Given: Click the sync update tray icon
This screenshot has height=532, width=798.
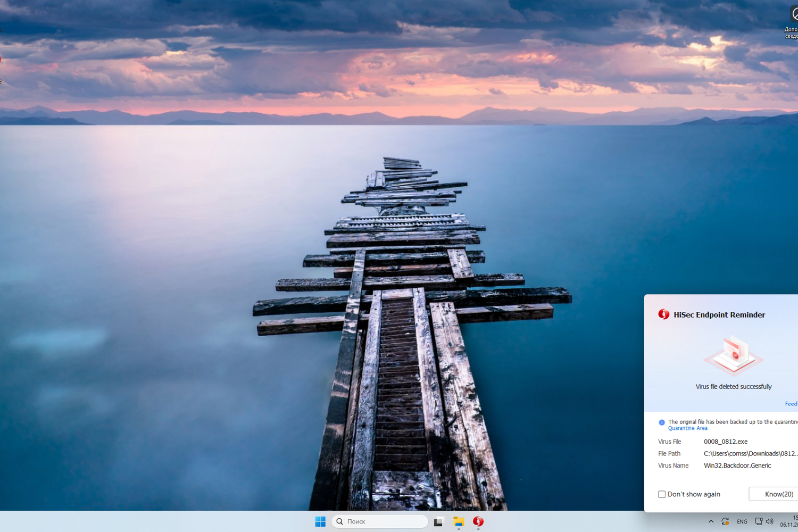Looking at the screenshot, I should pyautogui.click(x=725, y=521).
